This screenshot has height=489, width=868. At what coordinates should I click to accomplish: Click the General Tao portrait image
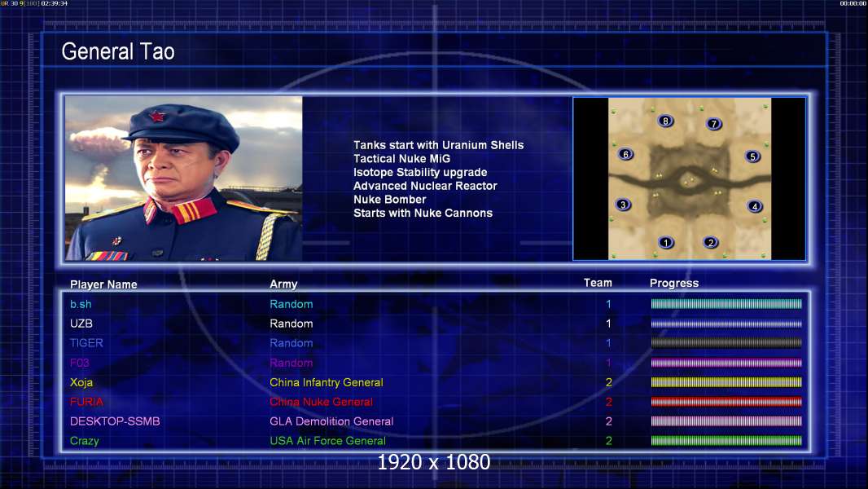[184, 178]
